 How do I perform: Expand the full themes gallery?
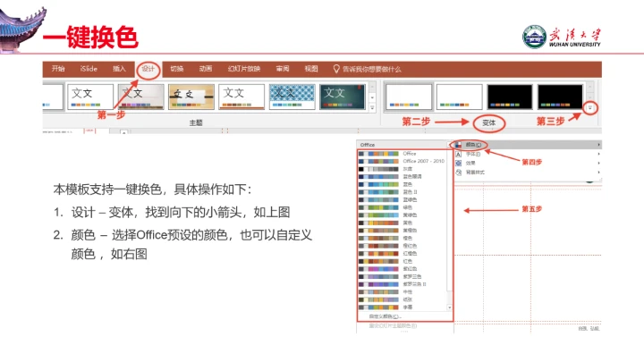(x=372, y=108)
